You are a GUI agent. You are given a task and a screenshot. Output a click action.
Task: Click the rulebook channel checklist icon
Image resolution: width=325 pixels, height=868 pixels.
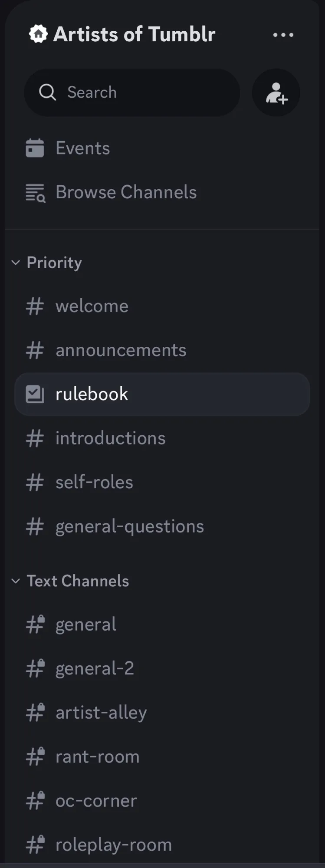[x=35, y=394]
